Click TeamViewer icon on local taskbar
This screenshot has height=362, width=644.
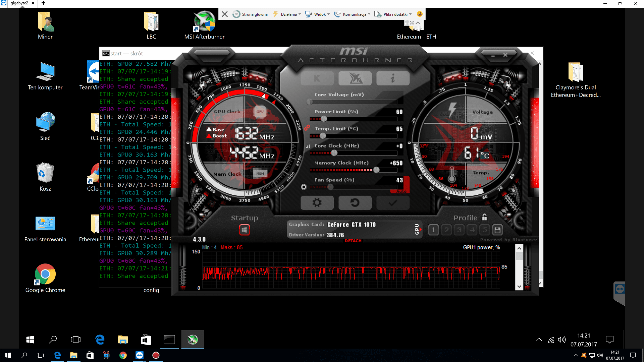(140, 355)
